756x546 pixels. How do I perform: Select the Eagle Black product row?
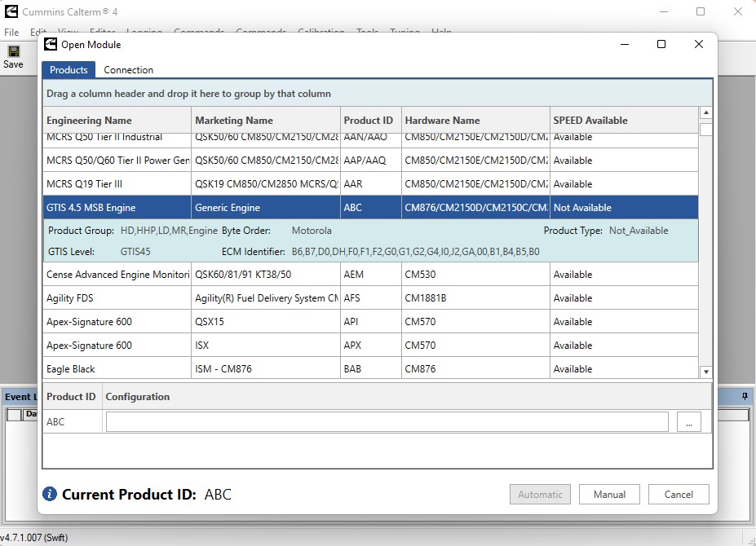point(370,368)
